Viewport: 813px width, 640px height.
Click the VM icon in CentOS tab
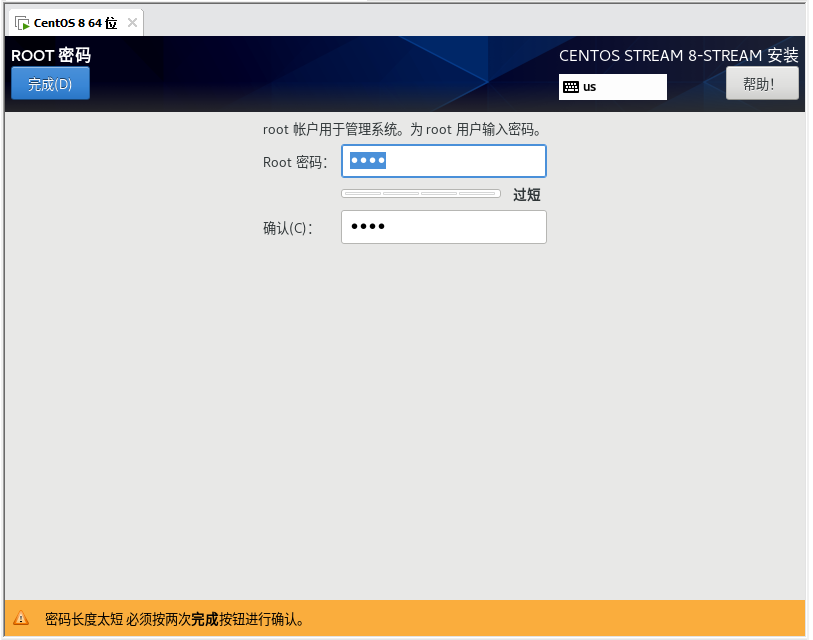(22, 23)
